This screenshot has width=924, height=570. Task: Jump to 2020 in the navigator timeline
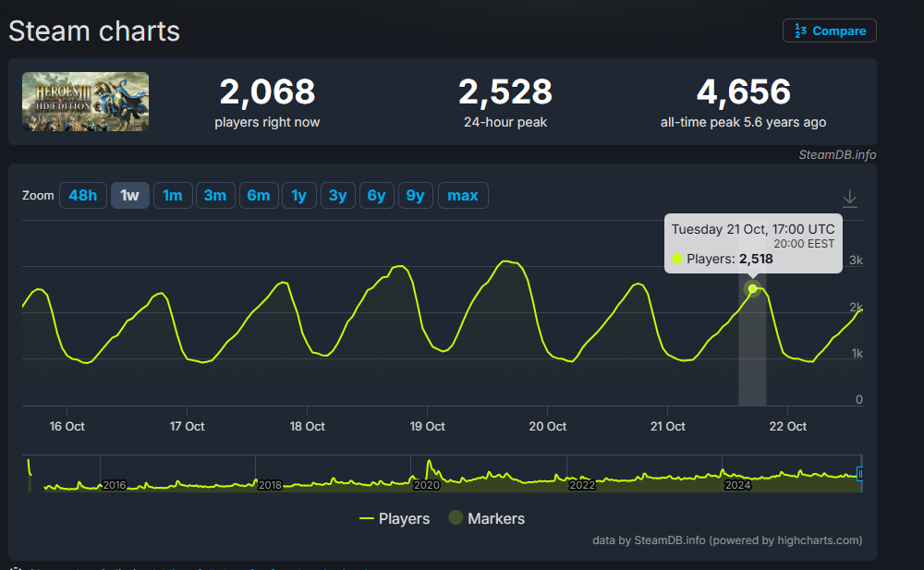point(426,485)
